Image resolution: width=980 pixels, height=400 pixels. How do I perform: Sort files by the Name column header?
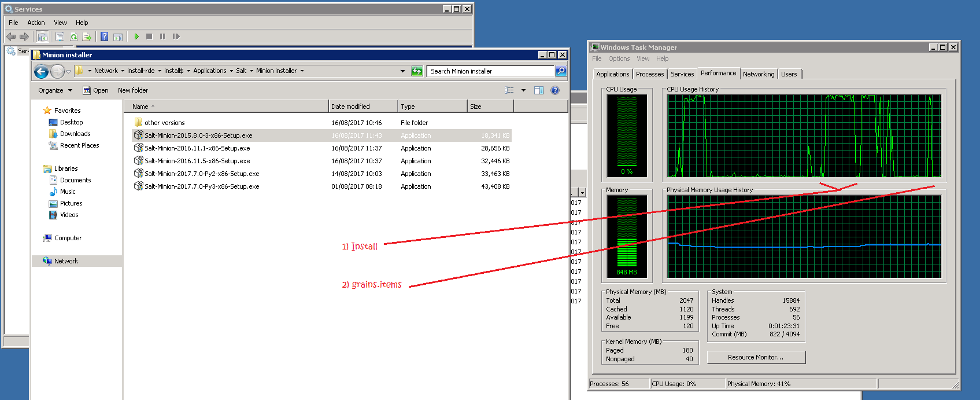pos(226,107)
